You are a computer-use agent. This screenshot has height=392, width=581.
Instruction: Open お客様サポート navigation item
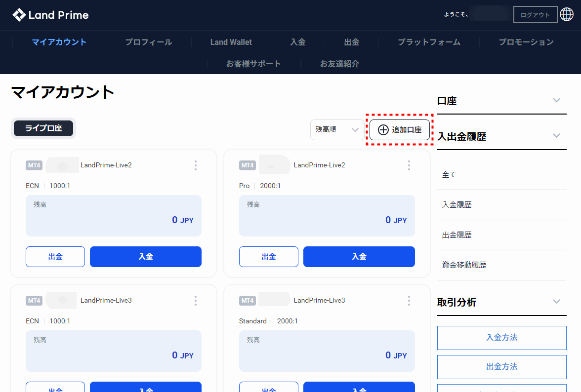click(x=253, y=64)
